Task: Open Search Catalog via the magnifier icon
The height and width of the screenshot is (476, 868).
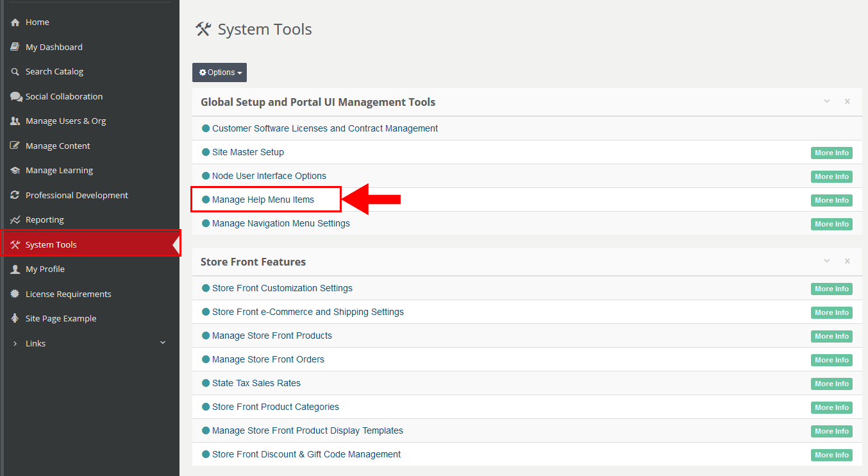Action: pyautogui.click(x=14, y=71)
